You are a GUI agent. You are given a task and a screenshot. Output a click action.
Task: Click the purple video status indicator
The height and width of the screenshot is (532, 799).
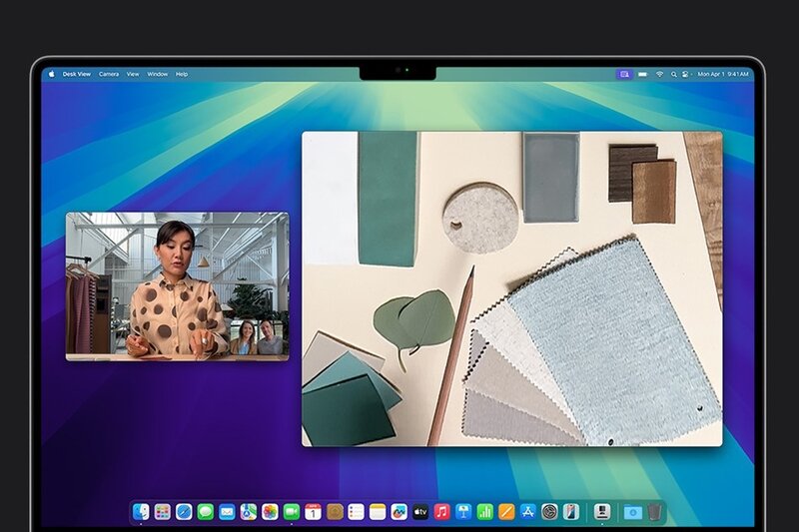(624, 74)
